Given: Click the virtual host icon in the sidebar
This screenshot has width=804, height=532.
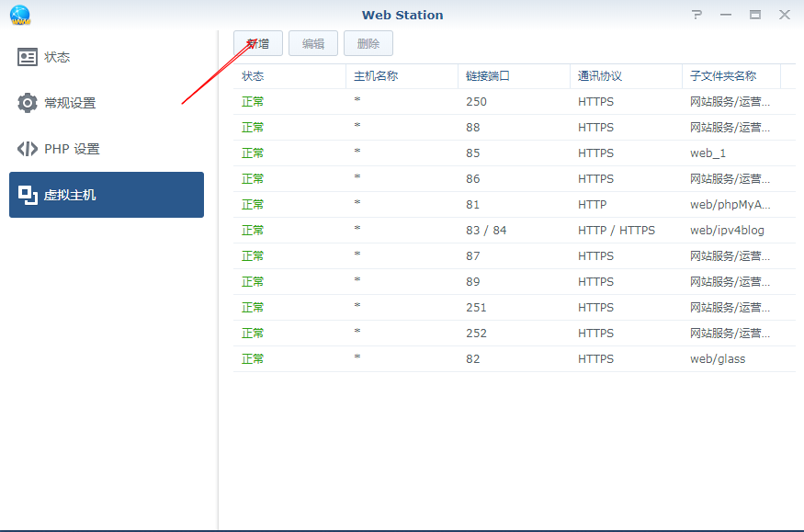Looking at the screenshot, I should (28, 195).
